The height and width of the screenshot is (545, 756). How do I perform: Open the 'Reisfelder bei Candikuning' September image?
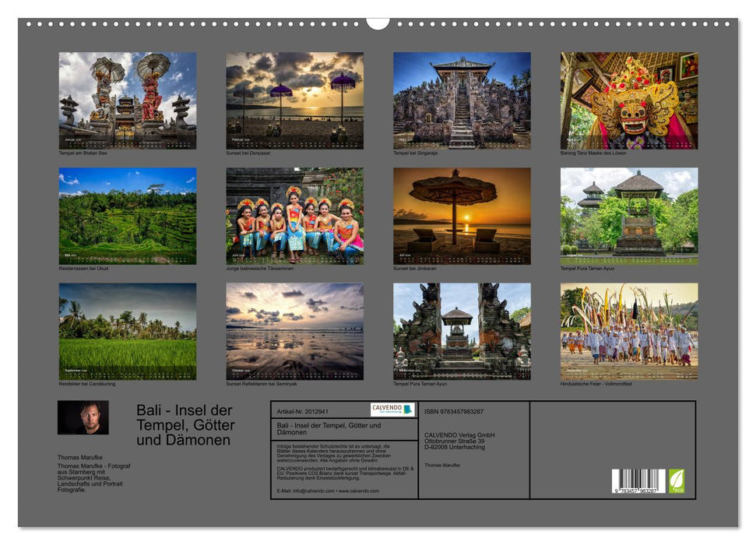127,331
